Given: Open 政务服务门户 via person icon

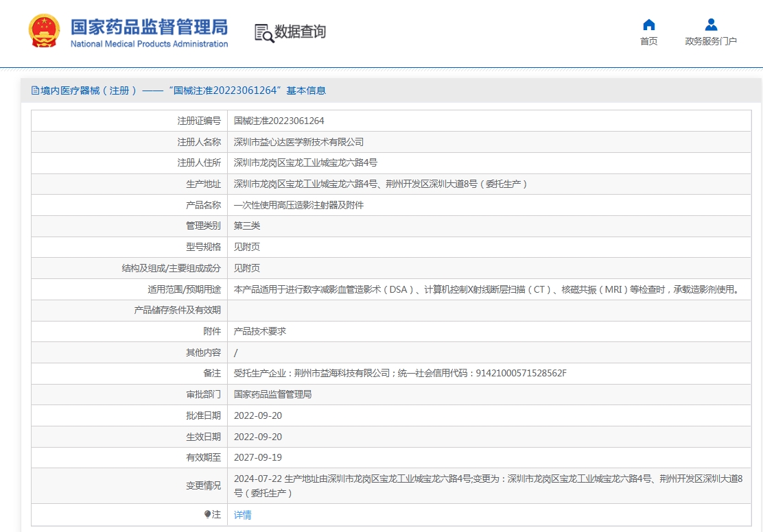Looking at the screenshot, I should [711, 24].
